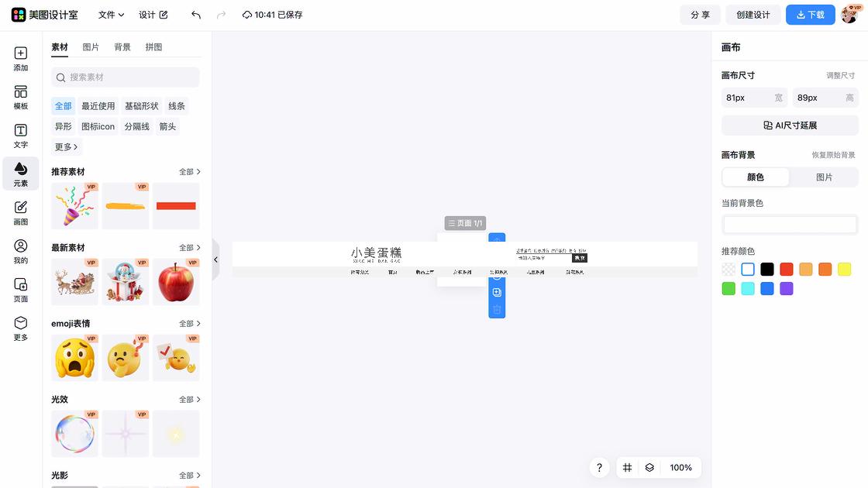Viewport: 868px width, 488px height.
Task: Open the 更多 cube icon in sidebar
Action: tap(20, 328)
